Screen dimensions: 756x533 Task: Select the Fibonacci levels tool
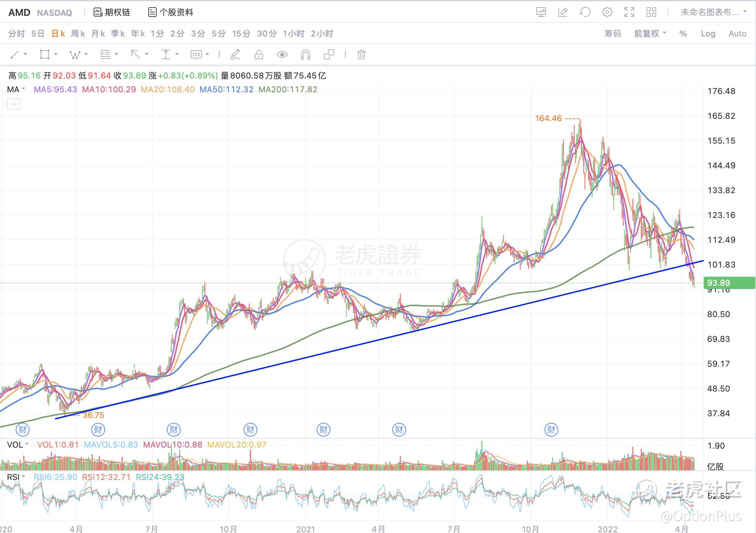(x=105, y=54)
